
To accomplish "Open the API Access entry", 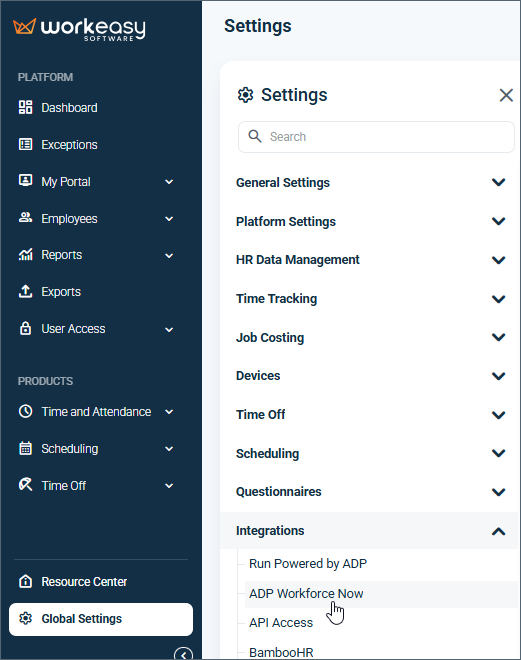I will 281,623.
